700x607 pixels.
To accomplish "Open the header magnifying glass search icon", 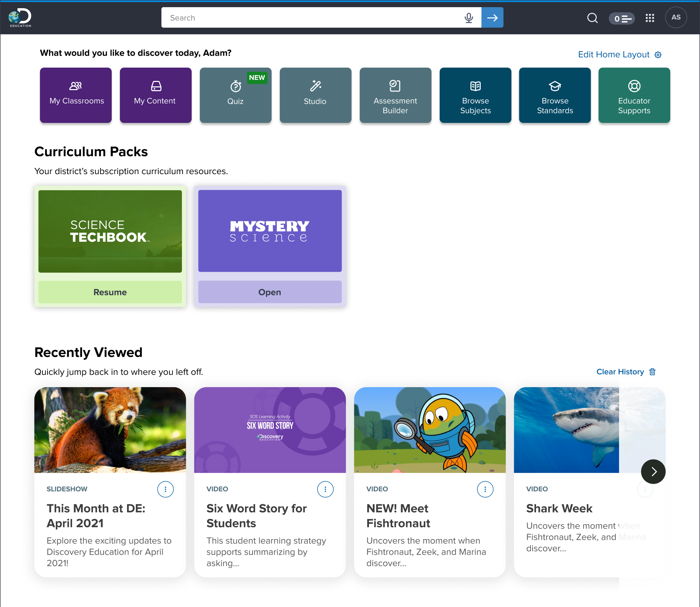I will 592,18.
